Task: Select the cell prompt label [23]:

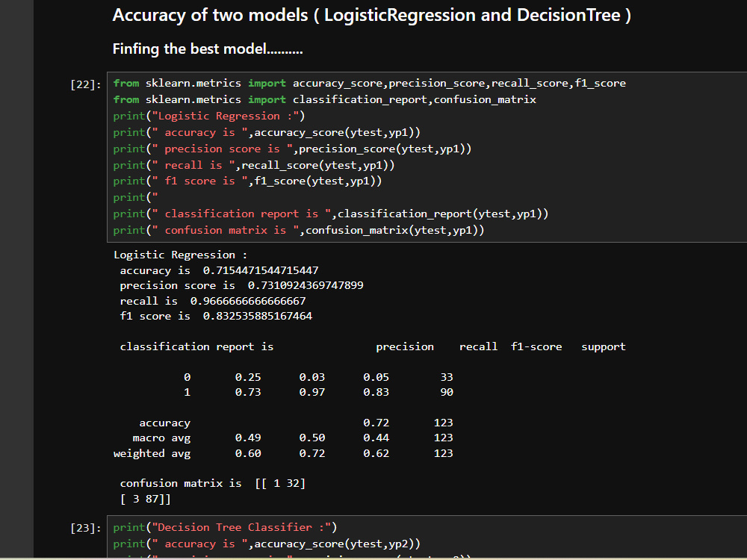Action: pos(86,528)
